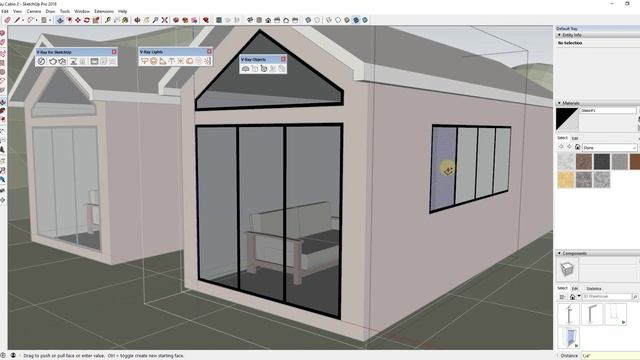Pick the yellow sandstone swatch
The width and height of the screenshot is (640, 360).
pos(566,179)
